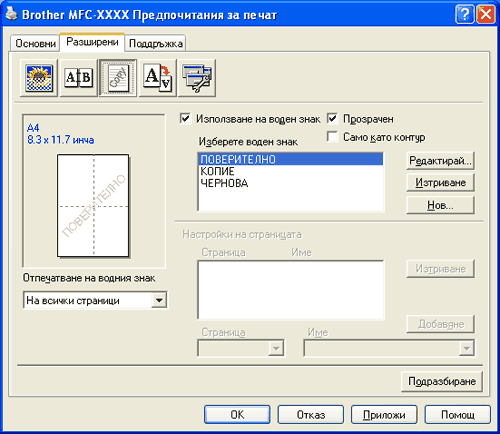Select the Watermark copy page icon
This screenshot has width=500, height=434.
[118, 78]
